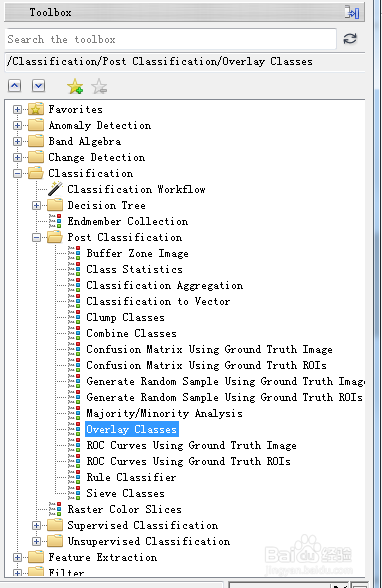Image resolution: width=382 pixels, height=588 pixels.
Task: Select the Class Statistics tool
Action: point(135,269)
